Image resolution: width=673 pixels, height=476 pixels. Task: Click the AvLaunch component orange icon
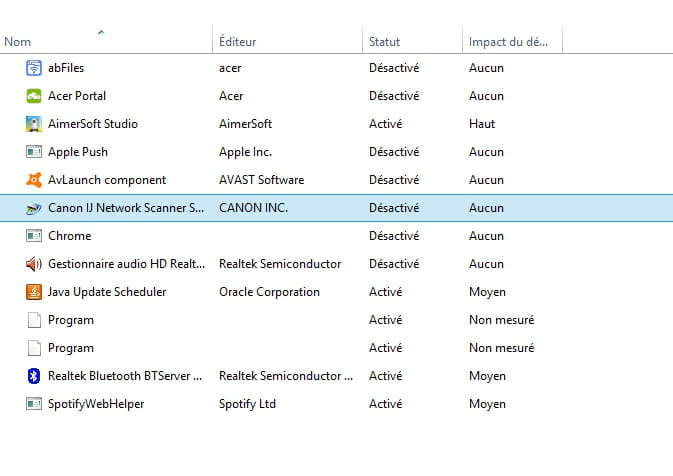click(34, 180)
